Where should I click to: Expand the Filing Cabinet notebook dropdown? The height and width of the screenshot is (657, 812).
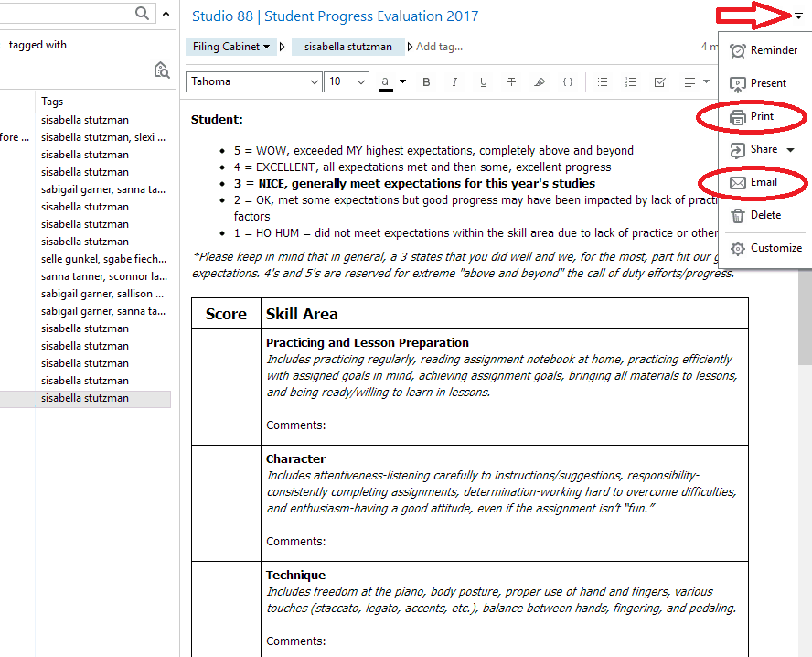pyautogui.click(x=231, y=47)
